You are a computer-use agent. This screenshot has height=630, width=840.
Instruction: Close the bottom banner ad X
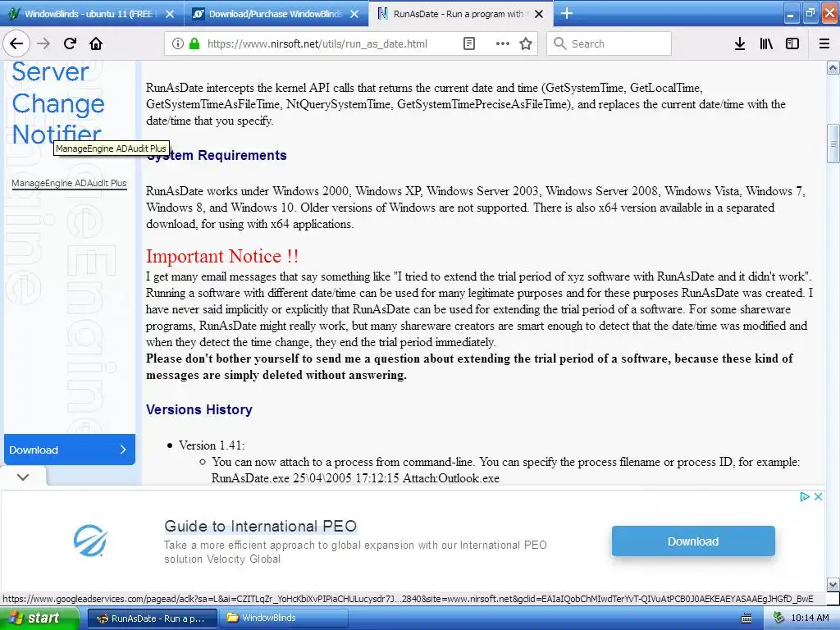click(818, 496)
